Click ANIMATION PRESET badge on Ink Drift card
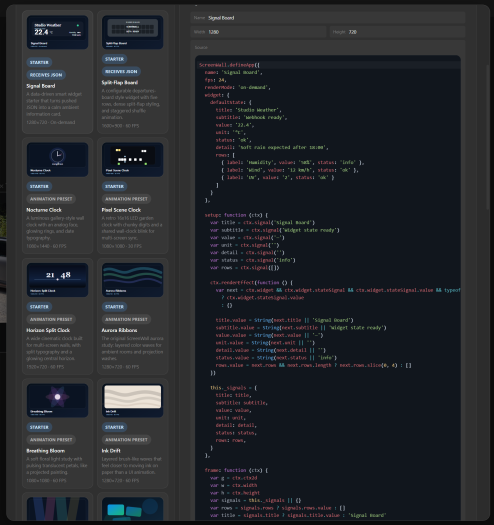494x525 pixels. tap(126, 440)
